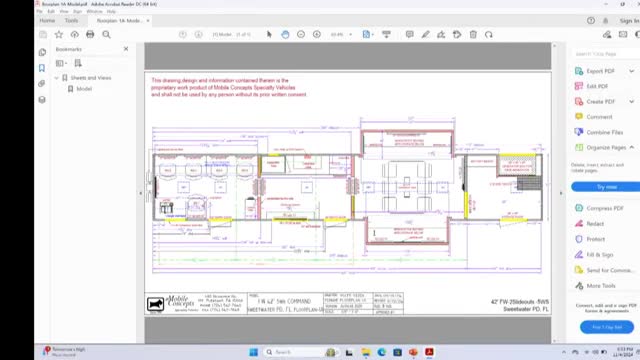The image size is (640, 360).
Task: Toggle the Bookmarks panel icon
Action: [42, 68]
